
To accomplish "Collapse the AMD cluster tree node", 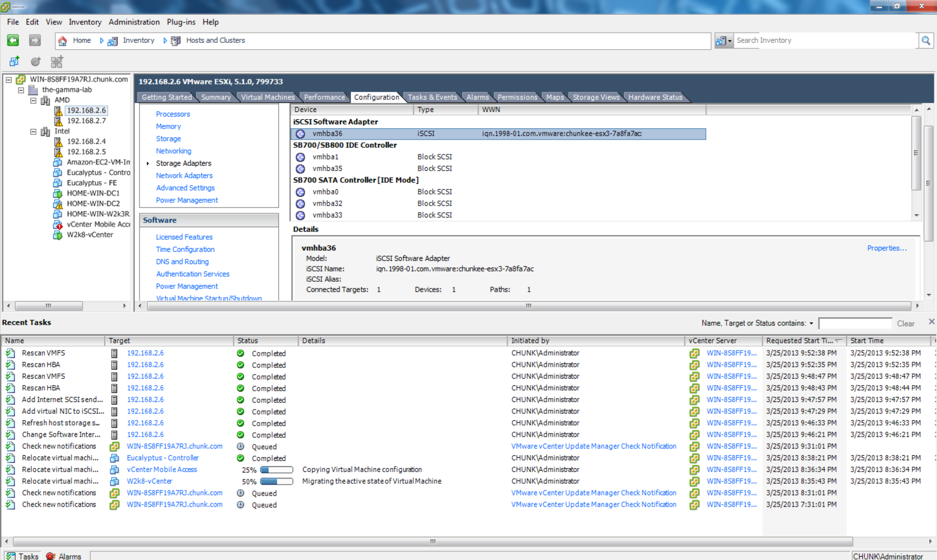I will [x=33, y=100].
